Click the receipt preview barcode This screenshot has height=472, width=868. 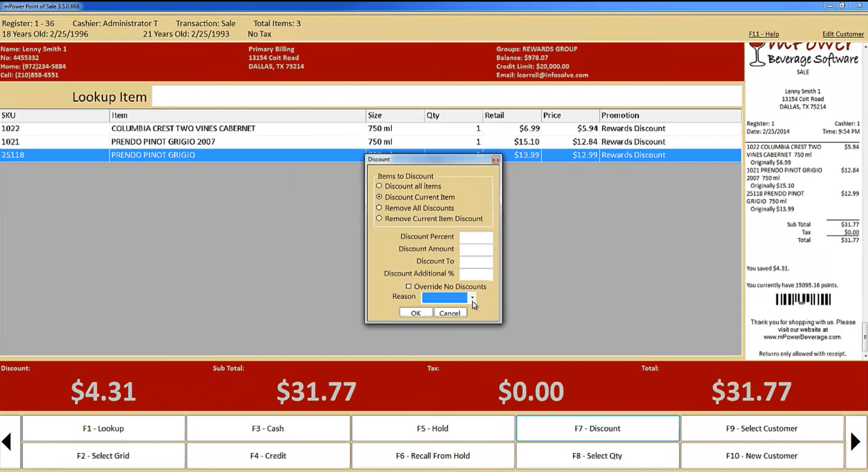tap(803, 299)
